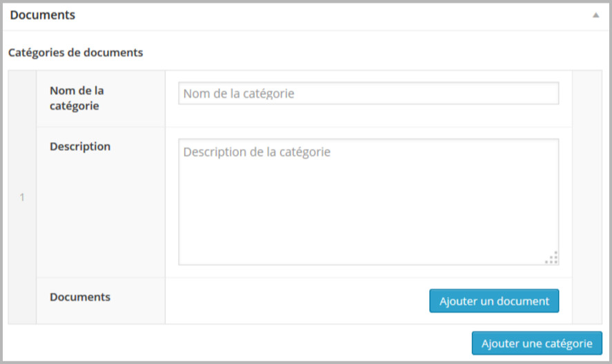
Task: Click blank area right of Catégories de documents heading
Action: click(371, 52)
